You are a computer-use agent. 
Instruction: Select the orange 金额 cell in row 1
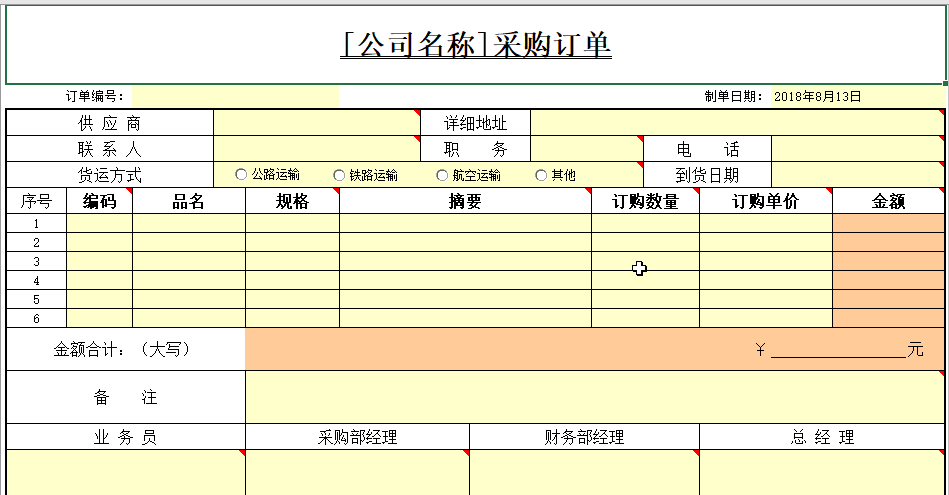point(888,223)
